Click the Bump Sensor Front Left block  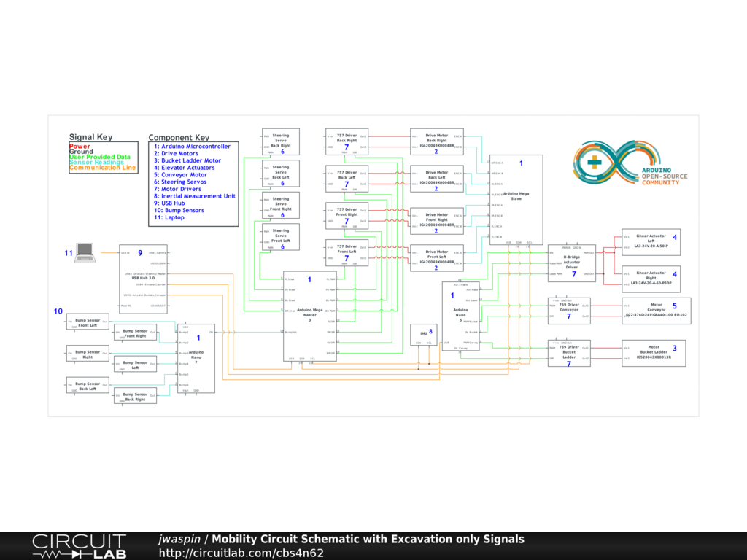(x=88, y=322)
